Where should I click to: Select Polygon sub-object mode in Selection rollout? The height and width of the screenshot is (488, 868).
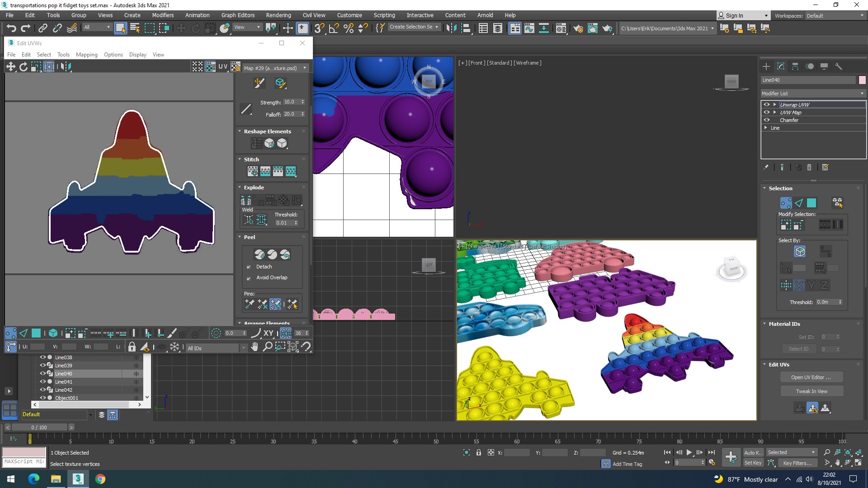coord(811,203)
